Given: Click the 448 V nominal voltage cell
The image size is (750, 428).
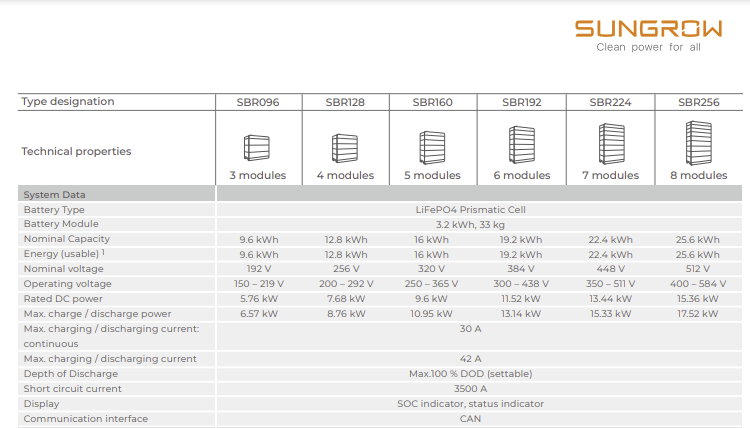Looking at the screenshot, I should tap(610, 269).
